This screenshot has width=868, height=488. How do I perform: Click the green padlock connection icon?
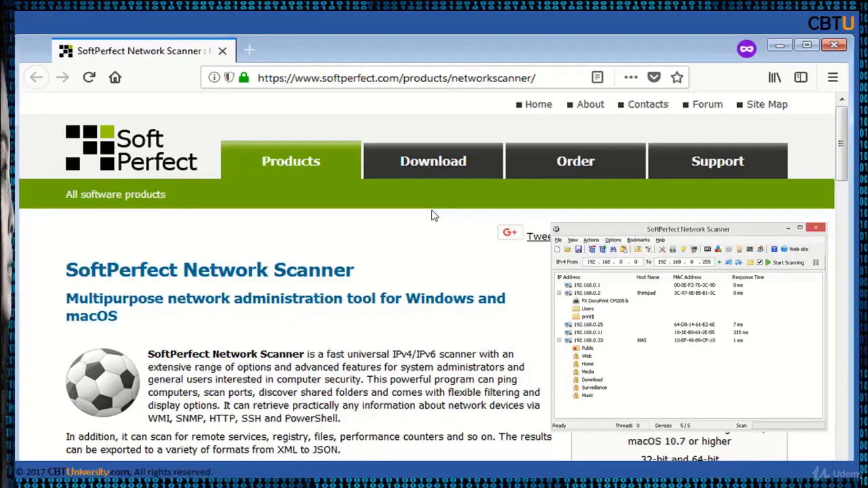click(243, 77)
